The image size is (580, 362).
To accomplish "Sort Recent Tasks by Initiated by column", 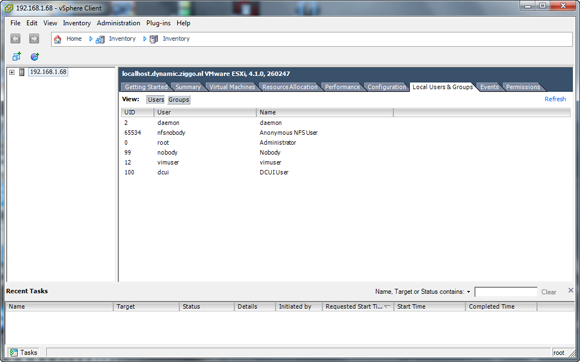I will [299, 307].
